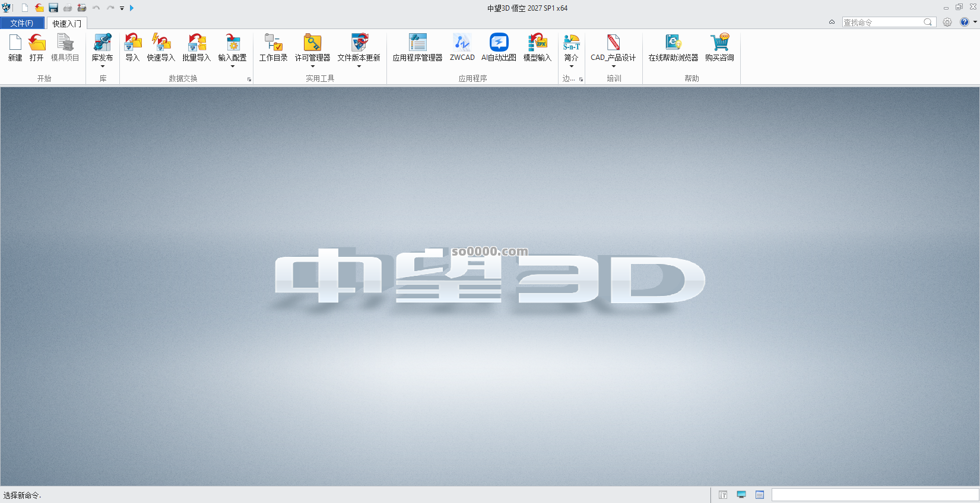Open the 边... group dialog launcher
980x503 pixels.
point(581,79)
